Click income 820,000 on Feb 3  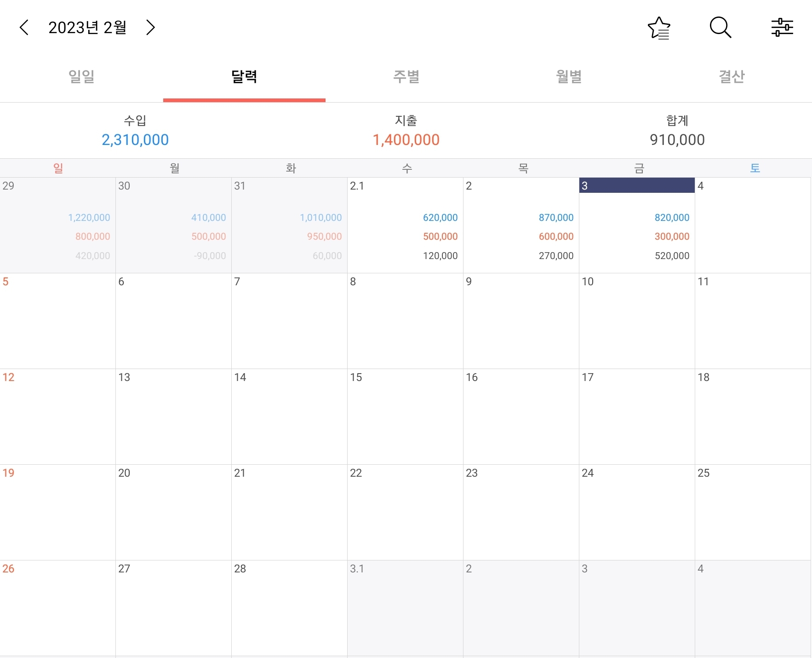click(x=672, y=218)
